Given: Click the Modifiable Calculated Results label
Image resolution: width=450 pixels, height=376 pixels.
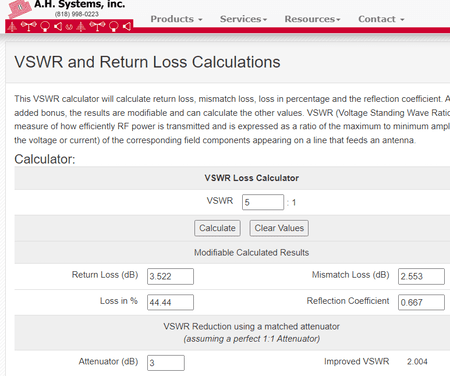Looking at the screenshot, I should [x=252, y=253].
